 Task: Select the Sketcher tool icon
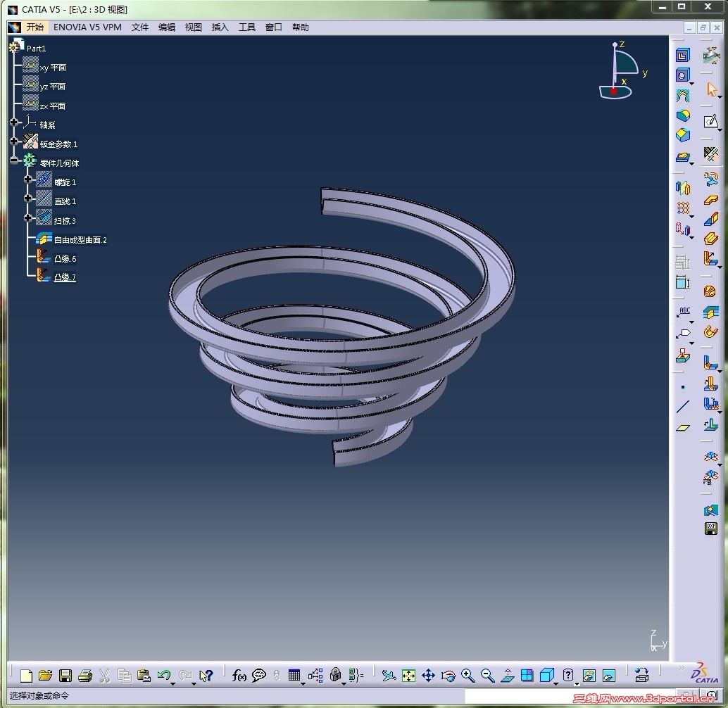711,122
